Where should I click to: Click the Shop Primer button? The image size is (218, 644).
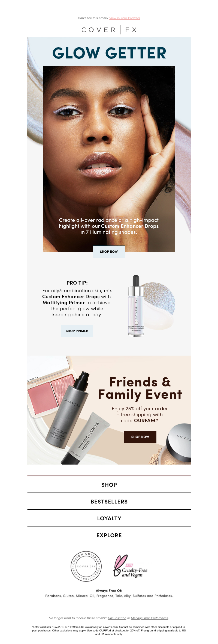pyautogui.click(x=77, y=331)
